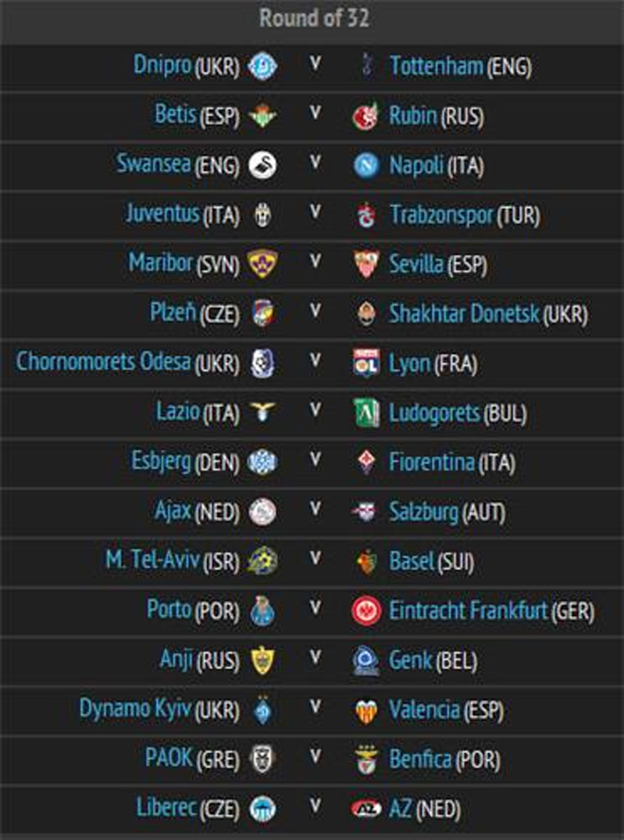Click the Napoli club crest icon
Image resolution: width=624 pixels, height=840 pixels.
[365, 166]
